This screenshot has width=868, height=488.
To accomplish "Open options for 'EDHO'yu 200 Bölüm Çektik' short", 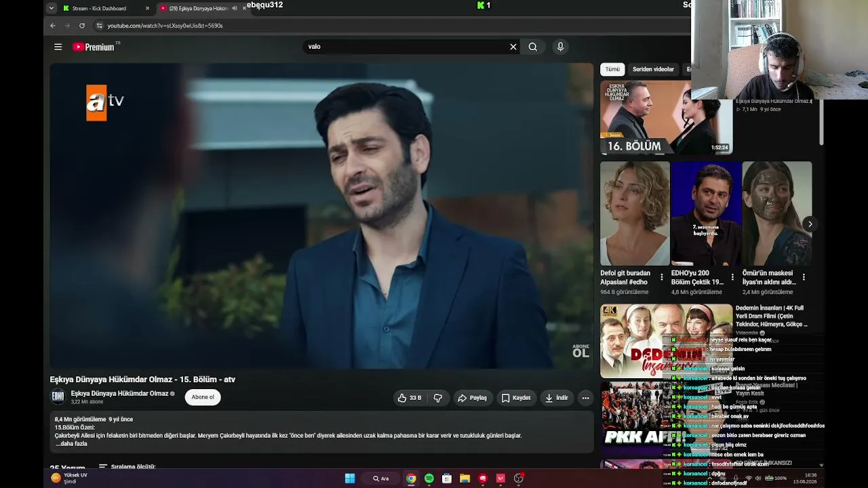I will (732, 277).
